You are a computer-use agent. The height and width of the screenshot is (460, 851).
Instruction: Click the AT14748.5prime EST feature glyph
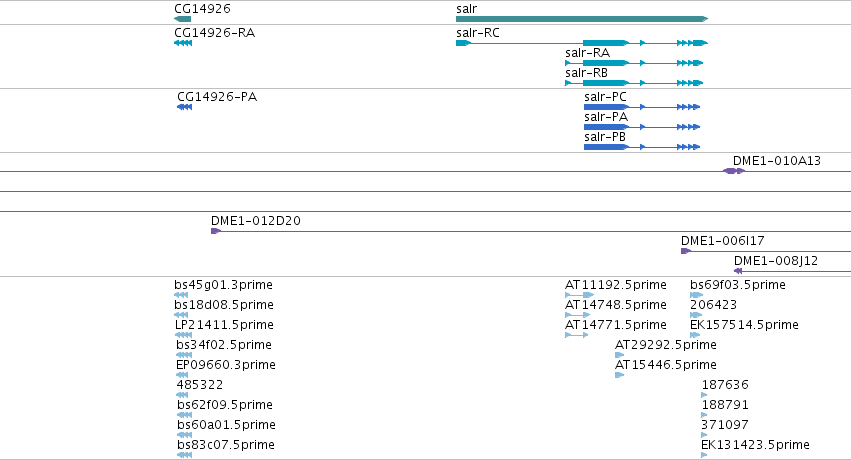[x=577, y=315]
